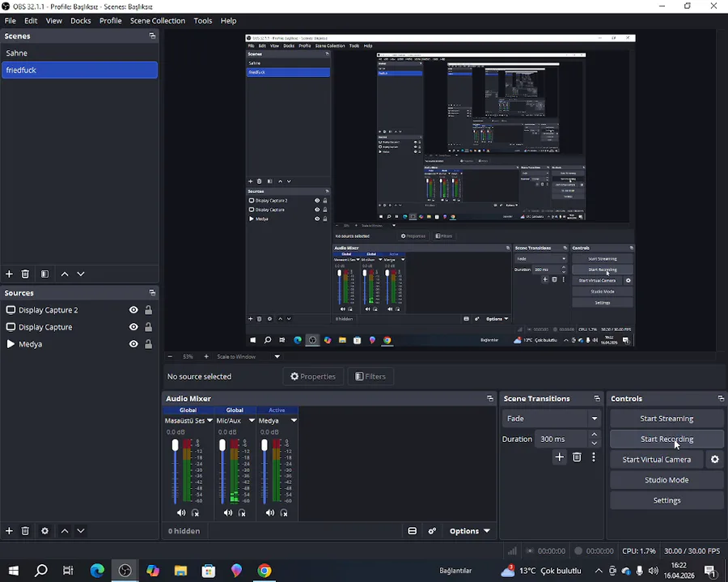Delete selected source with trash icon
The width and height of the screenshot is (728, 582).
25,530
